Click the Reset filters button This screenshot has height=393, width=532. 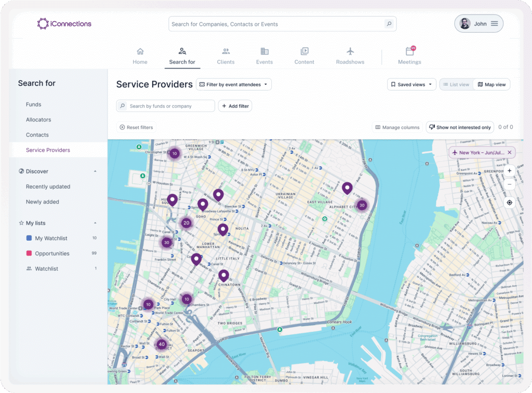136,127
